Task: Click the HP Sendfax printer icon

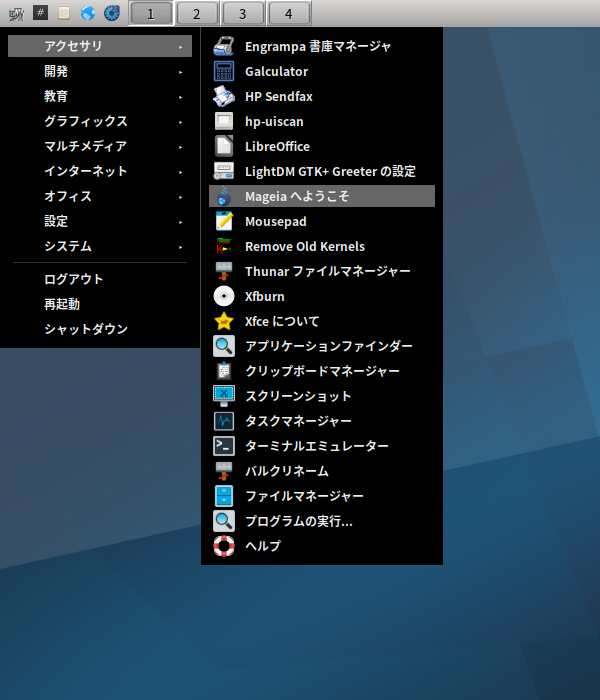Action: [224, 96]
